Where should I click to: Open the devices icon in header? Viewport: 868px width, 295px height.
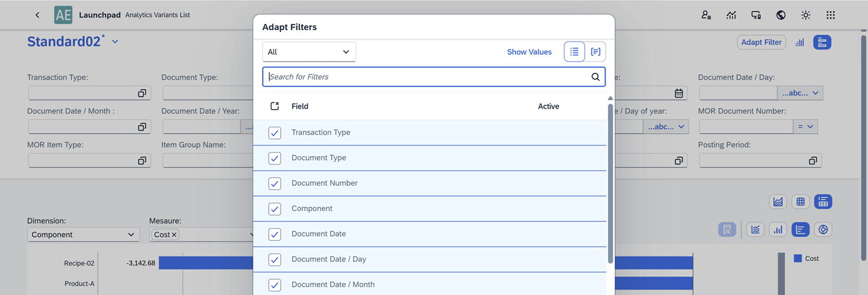[x=756, y=15]
